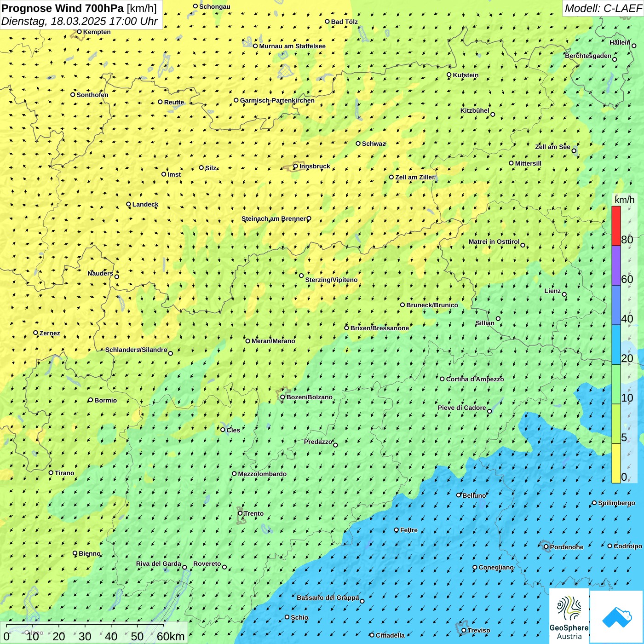Click the 'Prognose Wind 700hPa' title
This screenshot has width=644, height=644.
coord(63,8)
